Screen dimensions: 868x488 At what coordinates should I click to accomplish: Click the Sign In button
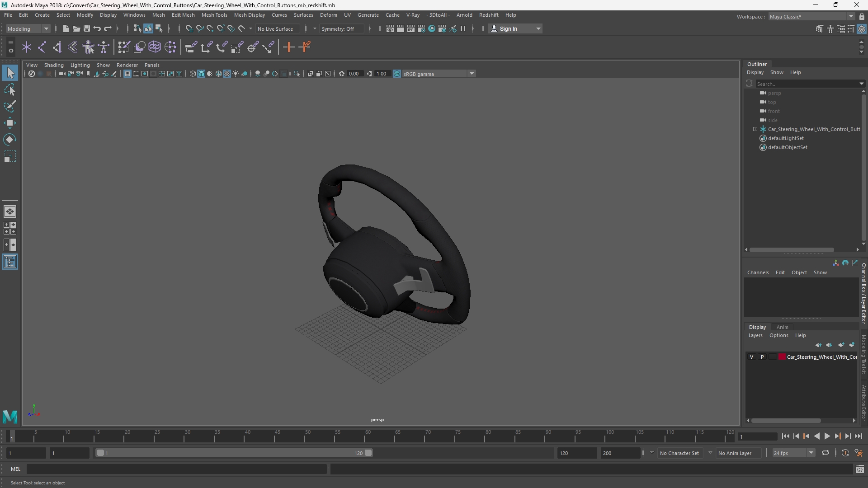tap(516, 29)
